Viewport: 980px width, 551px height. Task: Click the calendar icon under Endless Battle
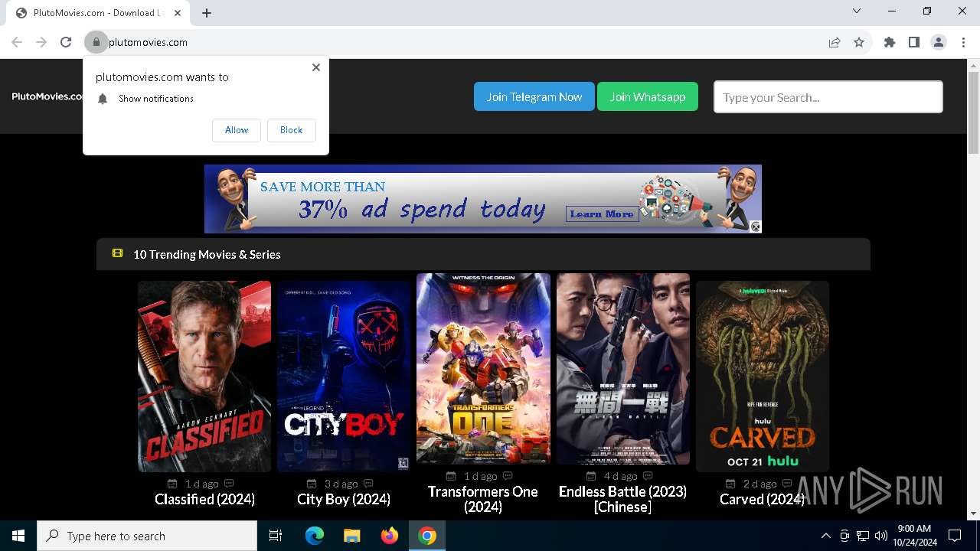tap(591, 476)
